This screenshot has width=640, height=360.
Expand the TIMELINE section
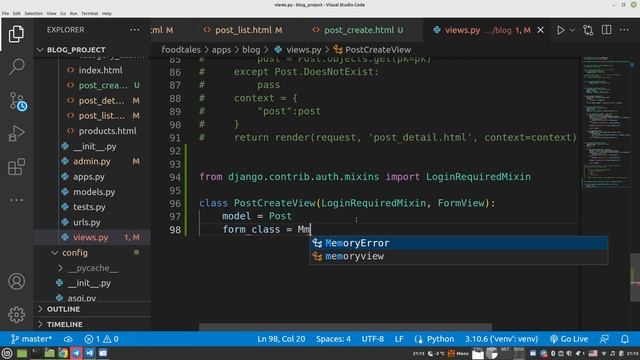(x=92, y=324)
